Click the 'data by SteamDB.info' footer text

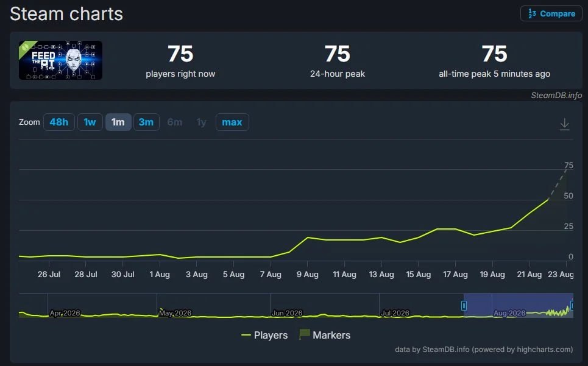tap(484, 350)
